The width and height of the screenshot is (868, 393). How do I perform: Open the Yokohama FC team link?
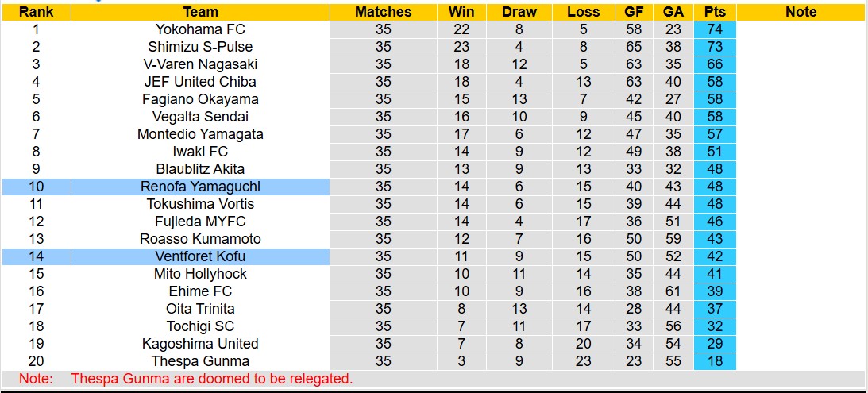[200, 29]
